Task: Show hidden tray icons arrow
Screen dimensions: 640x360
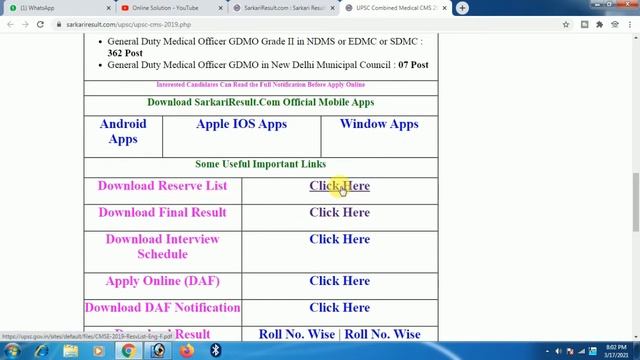Action: pyautogui.click(x=547, y=351)
